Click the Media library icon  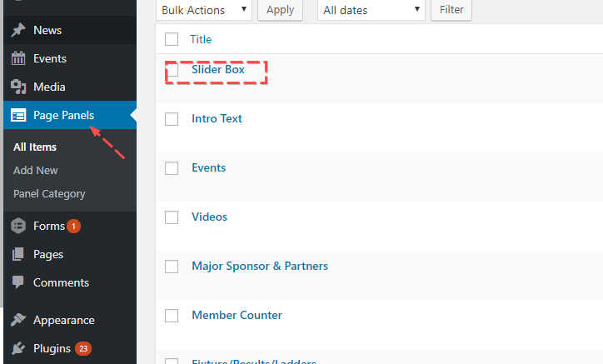(18, 87)
